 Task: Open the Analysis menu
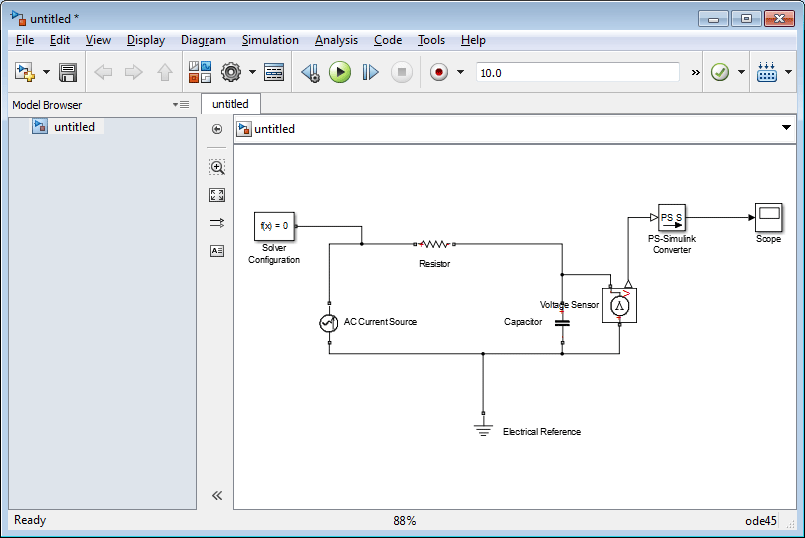pyautogui.click(x=336, y=40)
